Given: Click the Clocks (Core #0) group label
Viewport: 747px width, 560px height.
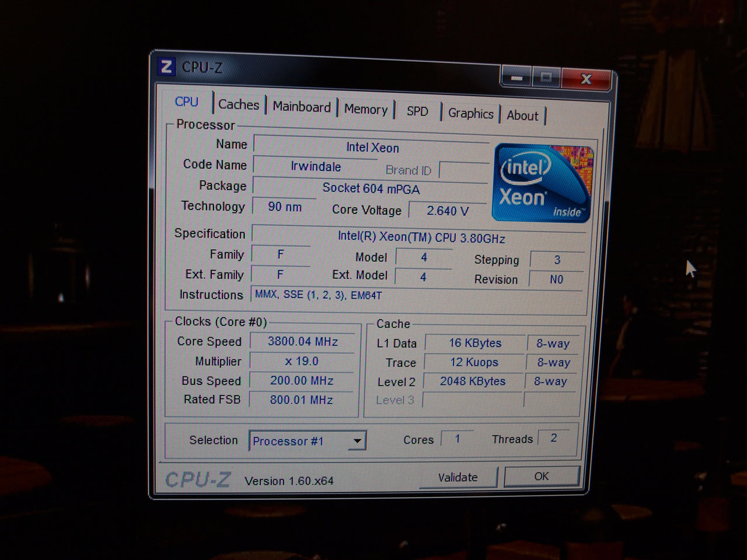Looking at the screenshot, I should click(x=221, y=321).
